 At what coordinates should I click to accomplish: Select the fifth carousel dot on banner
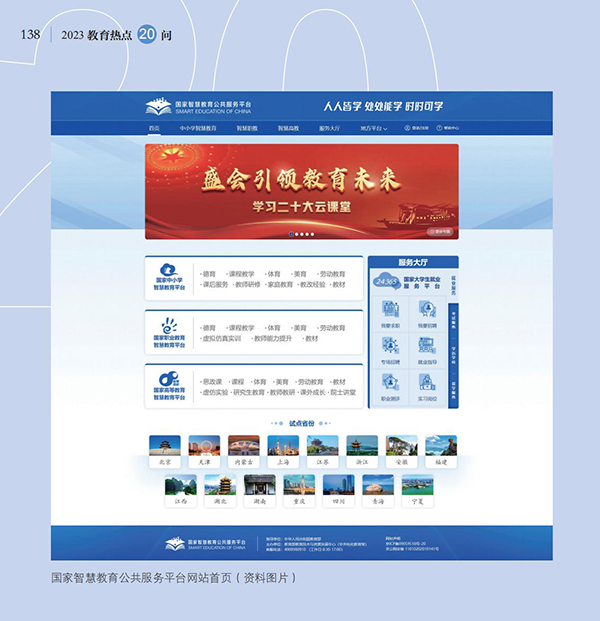[312, 234]
